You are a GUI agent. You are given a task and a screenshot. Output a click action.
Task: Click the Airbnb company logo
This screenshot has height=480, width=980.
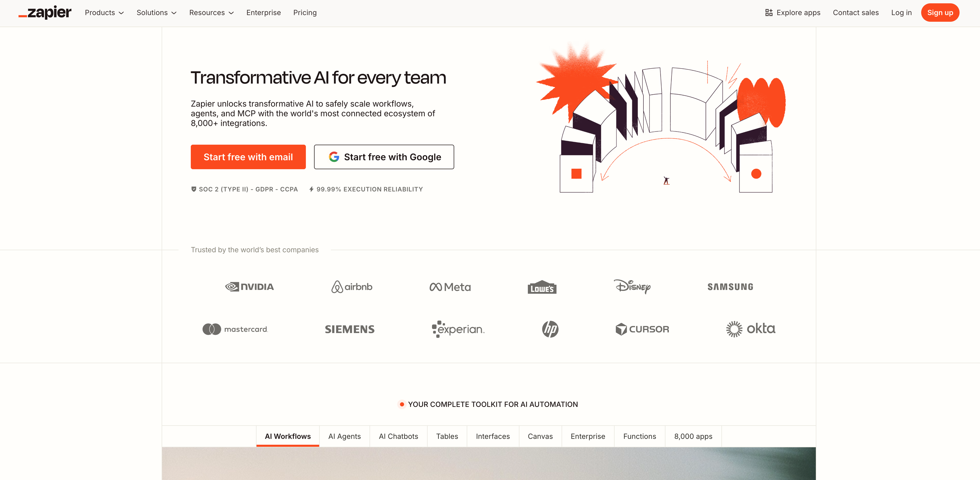coord(352,287)
